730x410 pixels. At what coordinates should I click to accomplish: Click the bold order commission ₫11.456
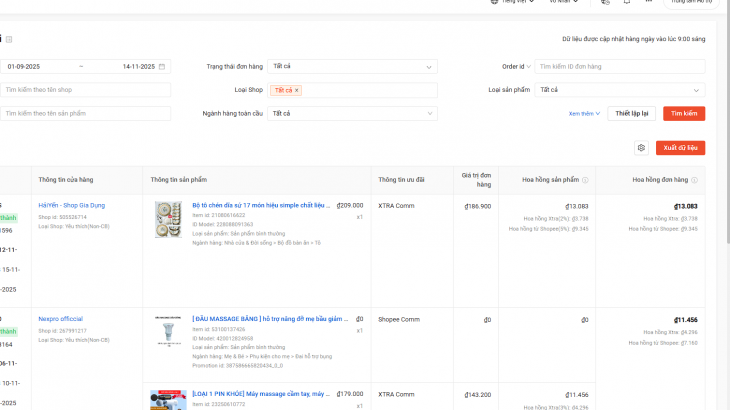point(686,320)
